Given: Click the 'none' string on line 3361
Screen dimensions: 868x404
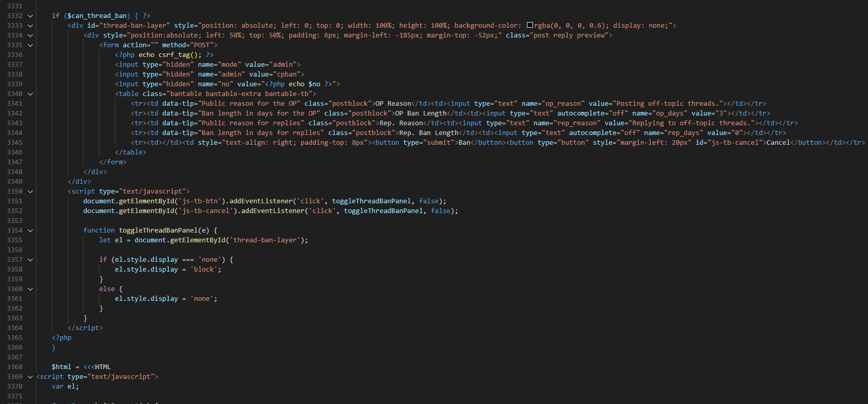Looking at the screenshot, I should coord(202,299).
